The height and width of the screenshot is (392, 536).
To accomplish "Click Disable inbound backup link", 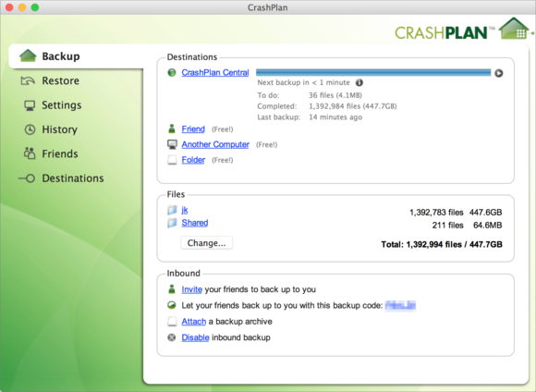I will [195, 337].
